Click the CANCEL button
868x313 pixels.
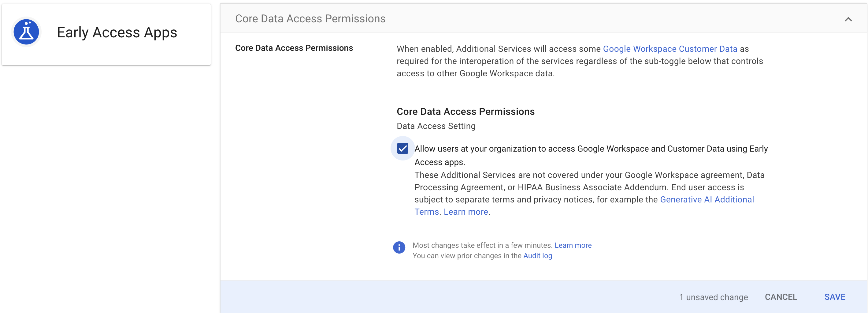(781, 297)
